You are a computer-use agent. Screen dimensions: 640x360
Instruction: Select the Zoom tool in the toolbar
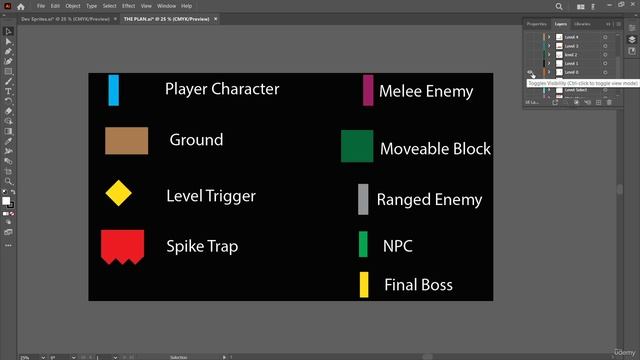point(8,181)
